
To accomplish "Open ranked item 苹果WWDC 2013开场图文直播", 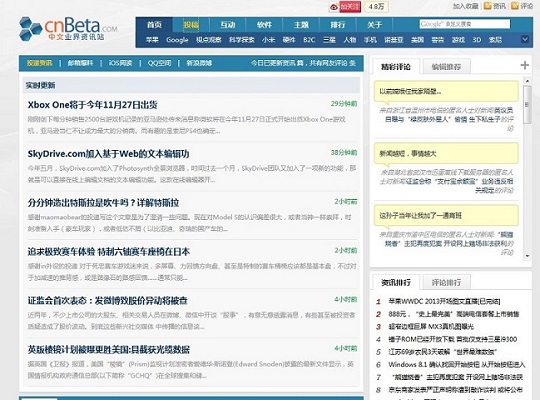I will click(444, 301).
